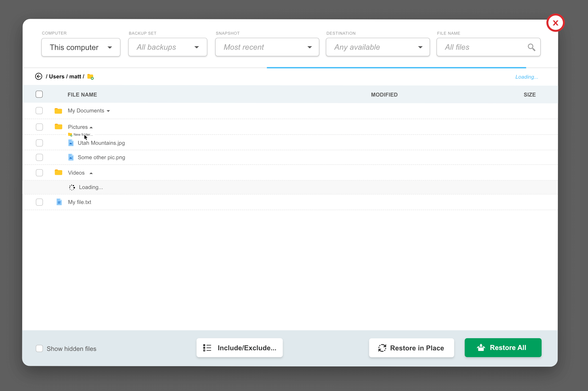Click the list icon on the Include/Exclude button
The width and height of the screenshot is (588, 391).
click(207, 348)
